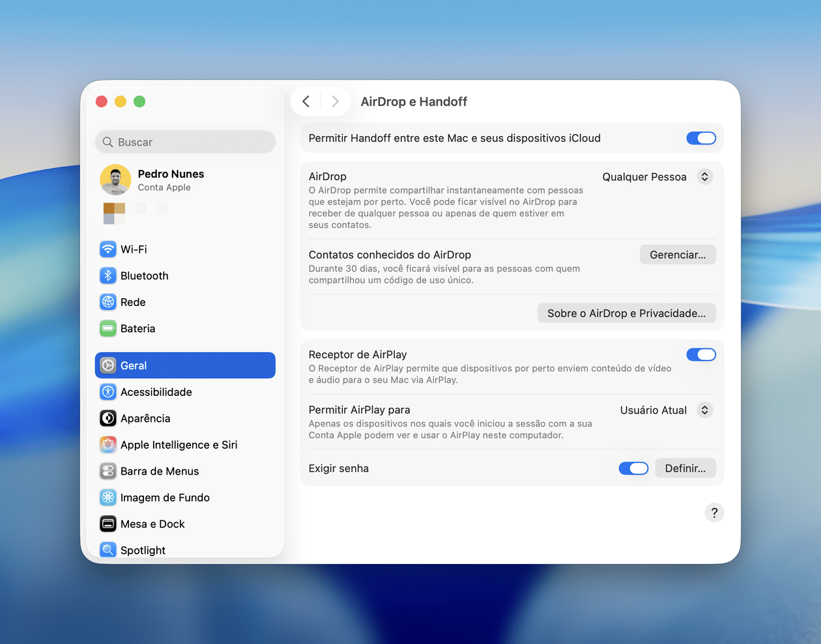Click the Buscar search field

(185, 142)
